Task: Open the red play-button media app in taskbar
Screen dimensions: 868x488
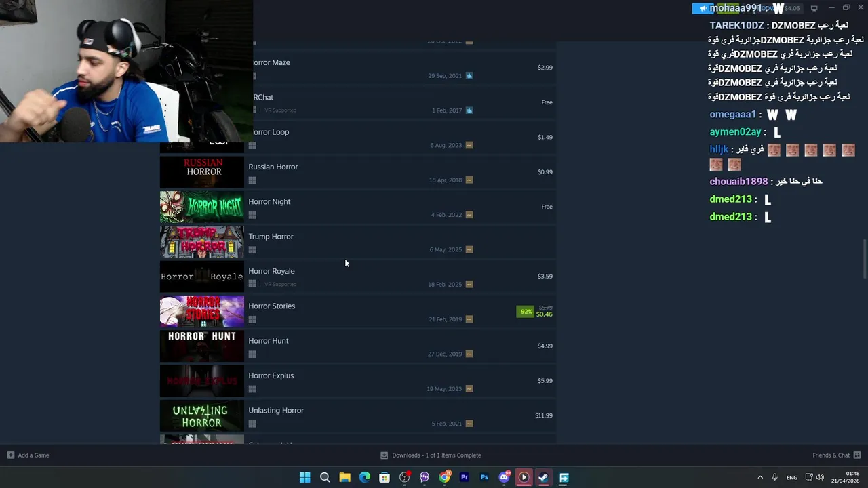Action: tap(524, 477)
